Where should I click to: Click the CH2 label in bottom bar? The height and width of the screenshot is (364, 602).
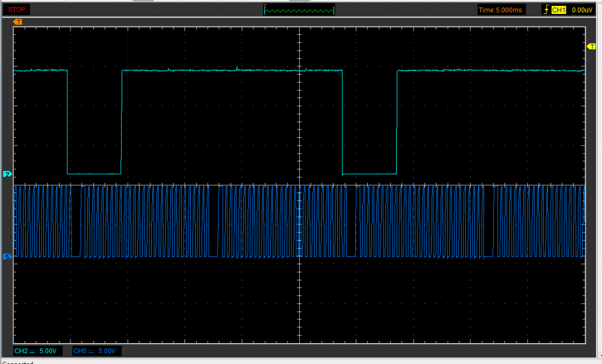point(21,351)
